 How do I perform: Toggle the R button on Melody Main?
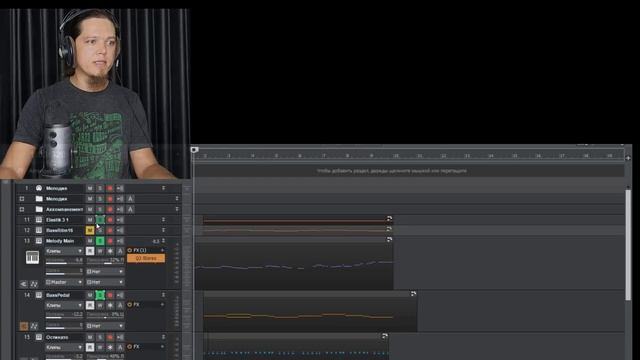point(90,251)
